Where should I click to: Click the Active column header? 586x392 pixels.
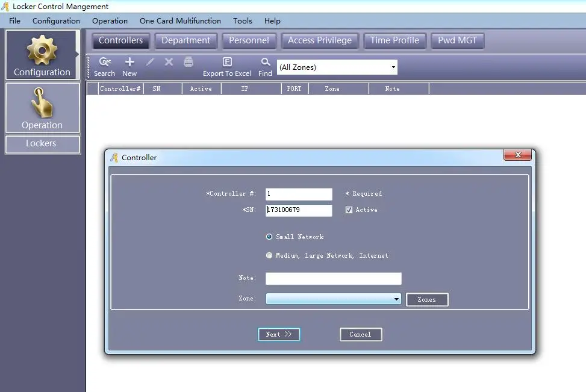click(x=201, y=89)
